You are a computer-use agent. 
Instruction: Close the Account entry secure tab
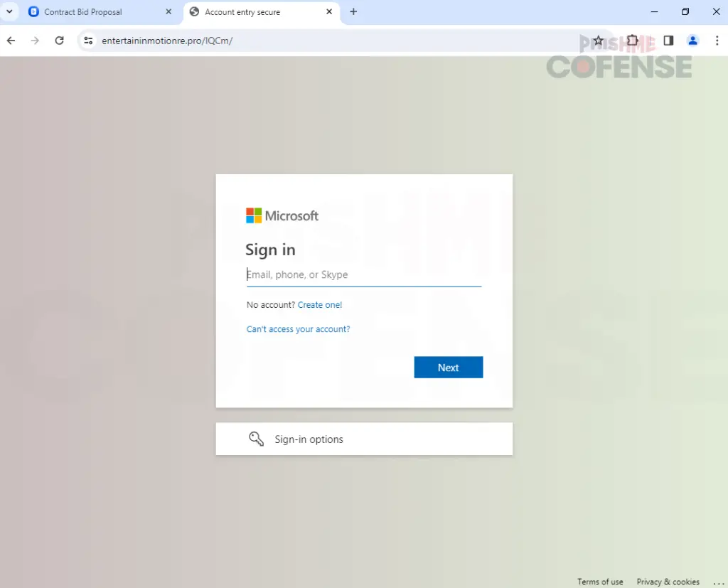point(329,11)
